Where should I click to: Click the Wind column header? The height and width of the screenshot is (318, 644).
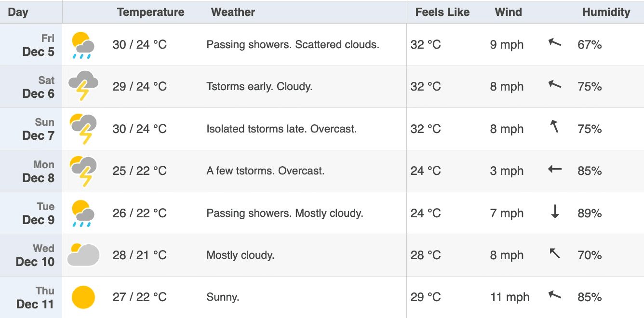(508, 12)
